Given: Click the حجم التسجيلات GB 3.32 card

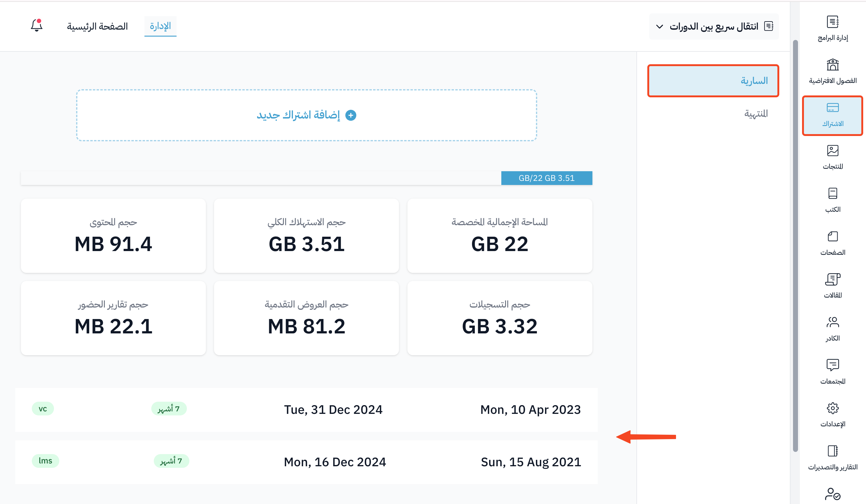Looking at the screenshot, I should (499, 318).
